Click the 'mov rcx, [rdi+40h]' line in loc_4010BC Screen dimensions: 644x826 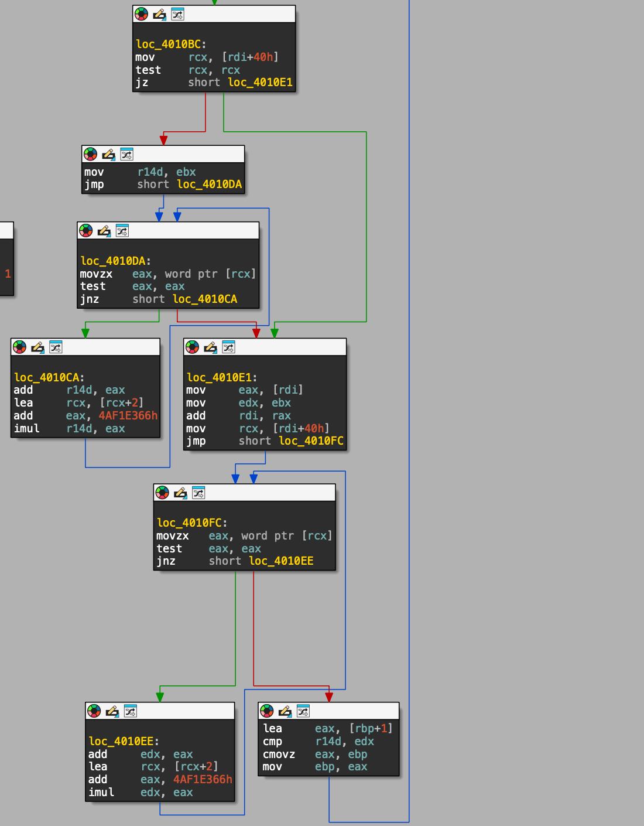pos(207,57)
